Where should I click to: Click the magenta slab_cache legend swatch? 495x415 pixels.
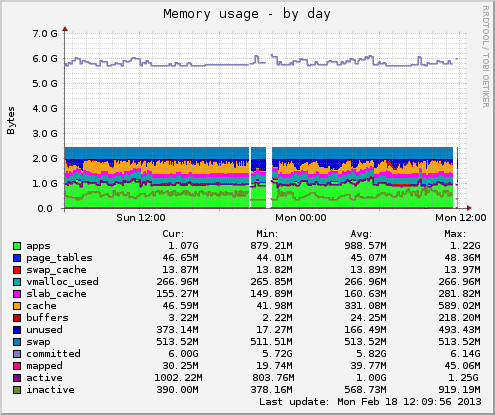pos(17,294)
